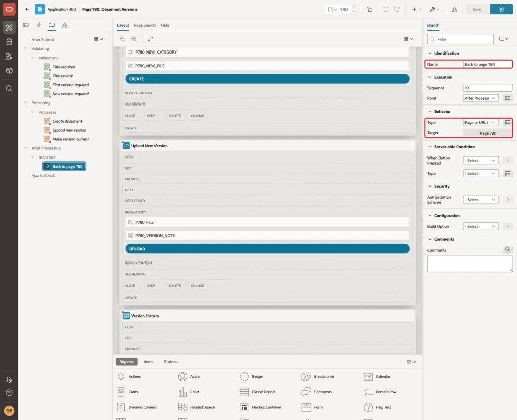
Task: Open the Authorization Scheme dropdown
Action: 481,200
